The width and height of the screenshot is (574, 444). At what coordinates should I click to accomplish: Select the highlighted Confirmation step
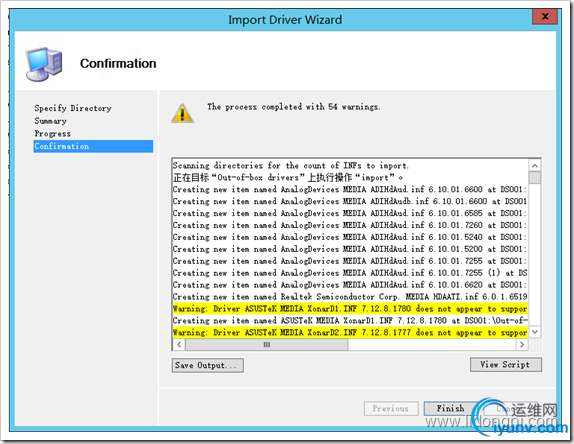93,146
